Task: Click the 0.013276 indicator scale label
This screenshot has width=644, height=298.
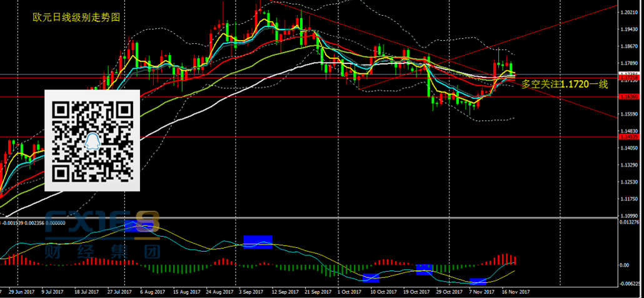Action: pyautogui.click(x=629, y=222)
